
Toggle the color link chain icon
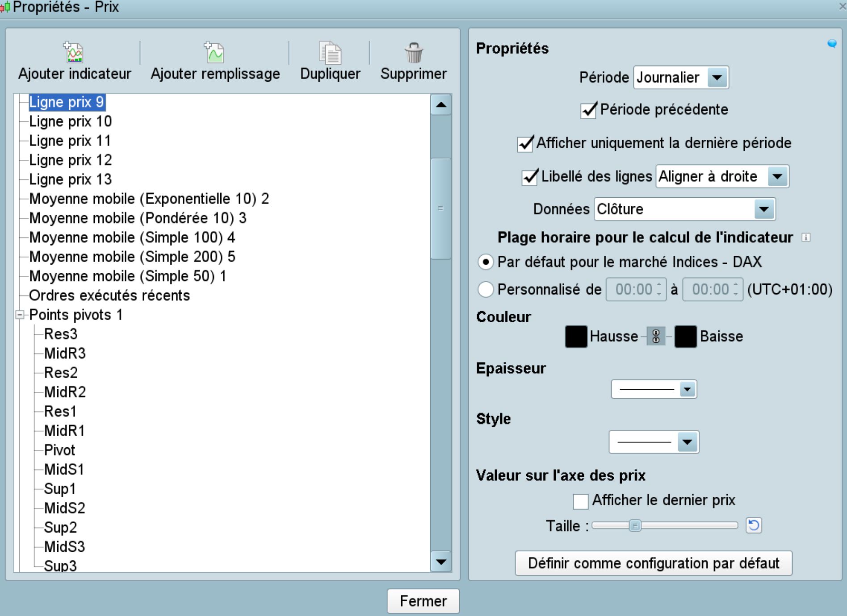pyautogui.click(x=656, y=336)
